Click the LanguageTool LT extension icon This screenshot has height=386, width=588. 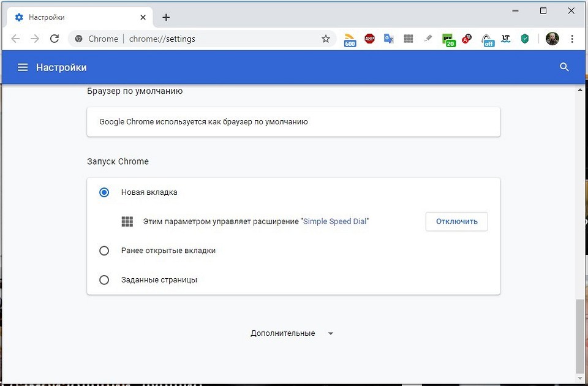pos(505,39)
